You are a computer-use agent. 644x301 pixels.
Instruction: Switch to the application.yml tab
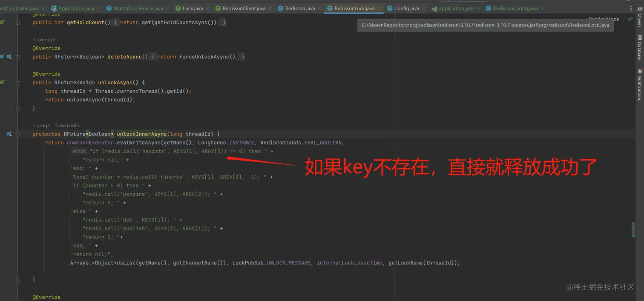pos(456,8)
